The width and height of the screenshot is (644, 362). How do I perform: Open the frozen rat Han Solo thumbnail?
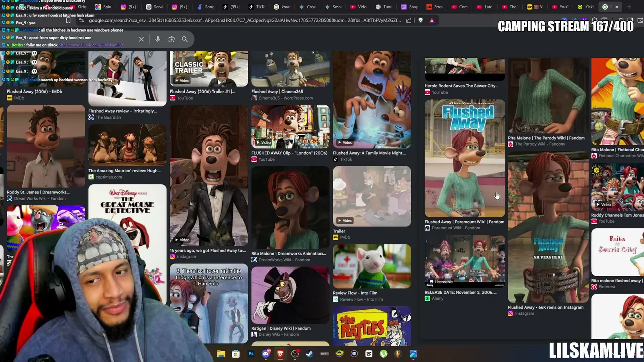pos(209,305)
